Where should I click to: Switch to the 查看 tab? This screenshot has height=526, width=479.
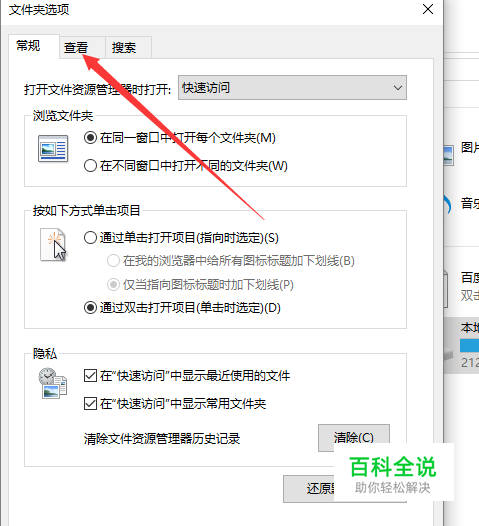click(82, 48)
